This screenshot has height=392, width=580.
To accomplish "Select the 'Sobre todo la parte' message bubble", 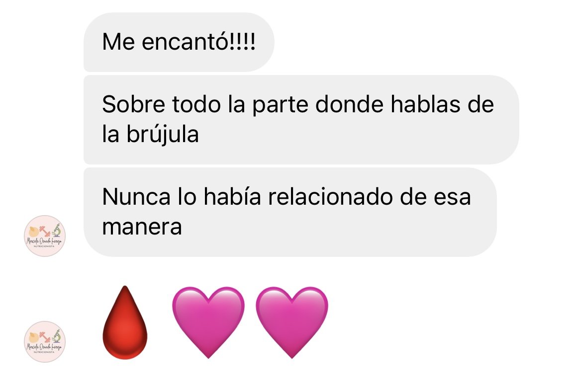I will pos(301,119).
